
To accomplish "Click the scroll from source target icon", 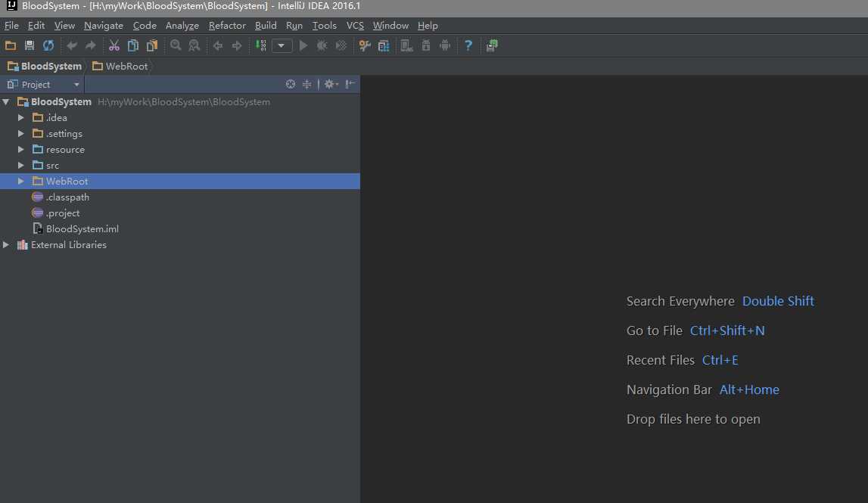I will [290, 84].
